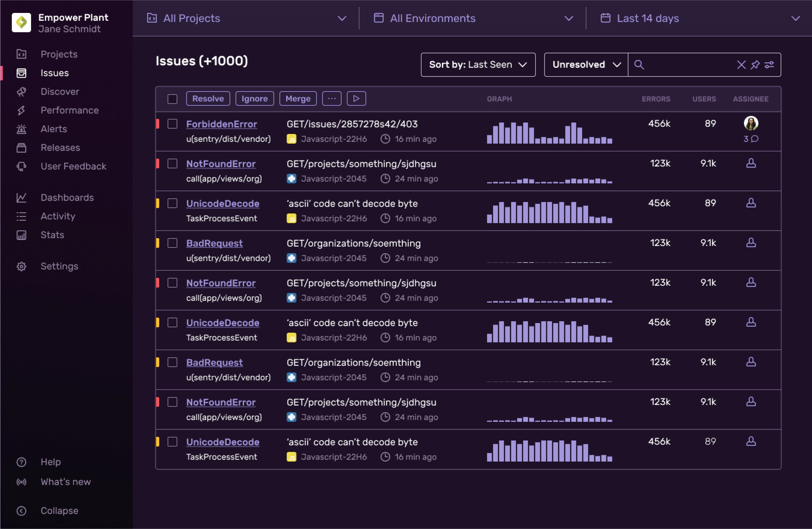Open the three-dots more actions button
Screen dimensions: 812x529
click(331, 99)
